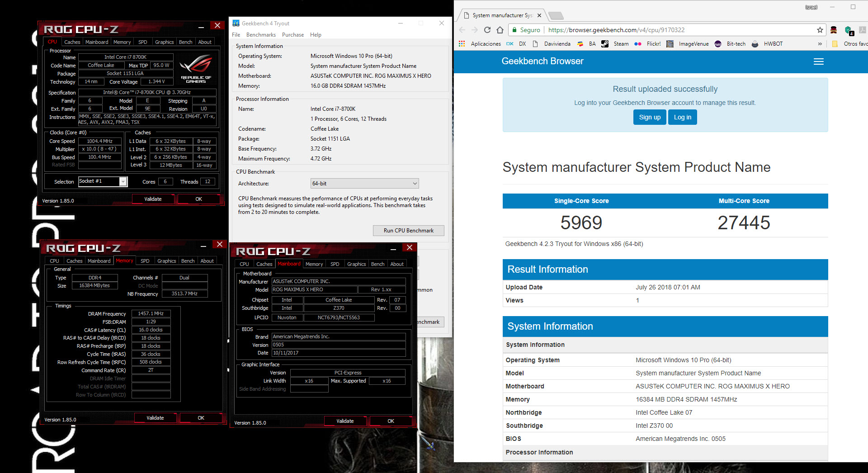
Task: Click the Log in button
Action: [x=683, y=117]
